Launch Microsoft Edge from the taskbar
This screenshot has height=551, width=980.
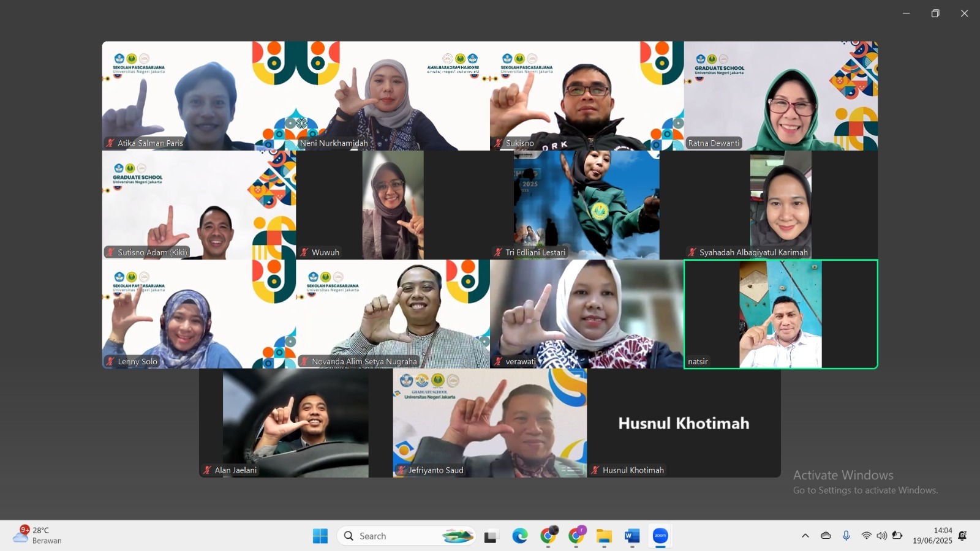520,536
